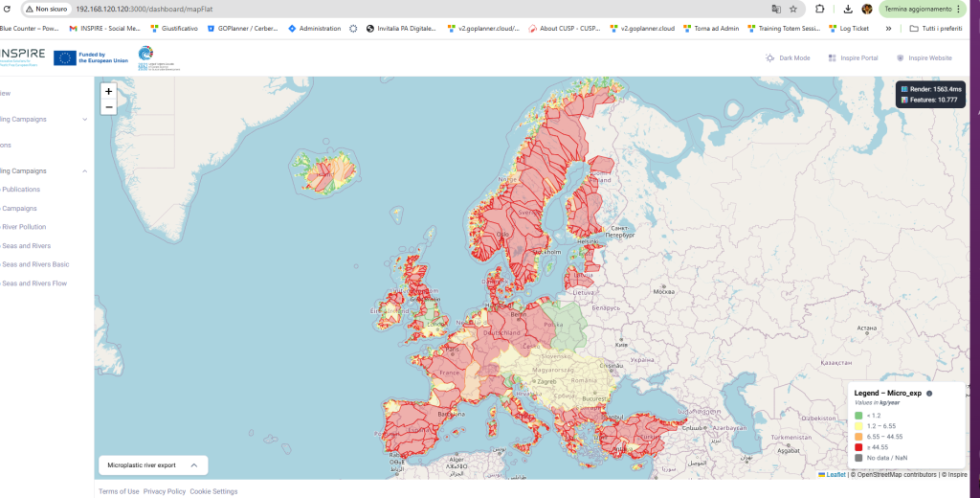Open the Privacy Policy link
The width and height of the screenshot is (980, 498).
coord(165,491)
